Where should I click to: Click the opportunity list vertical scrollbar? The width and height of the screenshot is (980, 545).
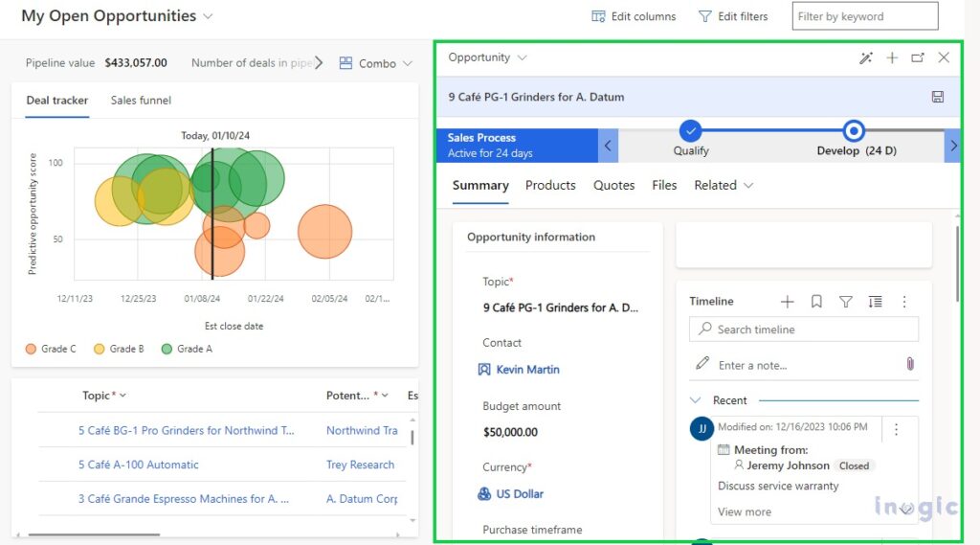(x=412, y=438)
